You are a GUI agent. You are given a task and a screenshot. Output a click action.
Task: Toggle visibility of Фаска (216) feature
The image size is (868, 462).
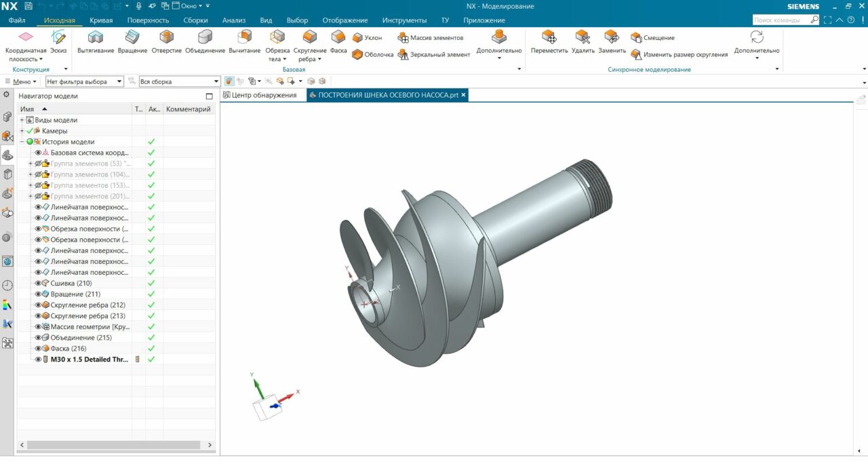click(39, 349)
